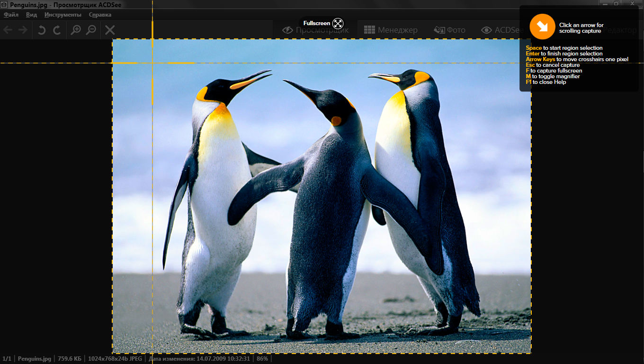
Task: Switch to the Менеджер mode tab
Action: pyautogui.click(x=391, y=30)
